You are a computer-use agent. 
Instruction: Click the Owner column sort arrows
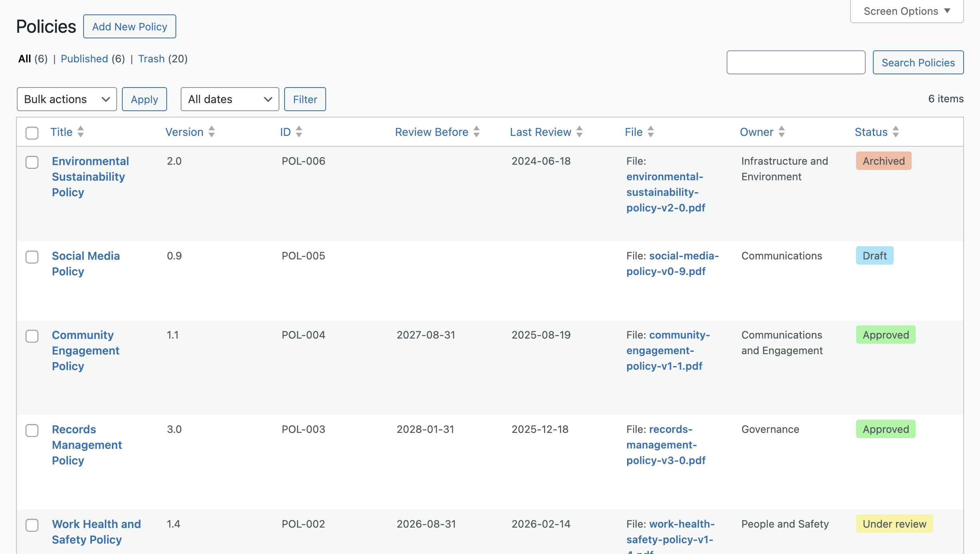(782, 132)
